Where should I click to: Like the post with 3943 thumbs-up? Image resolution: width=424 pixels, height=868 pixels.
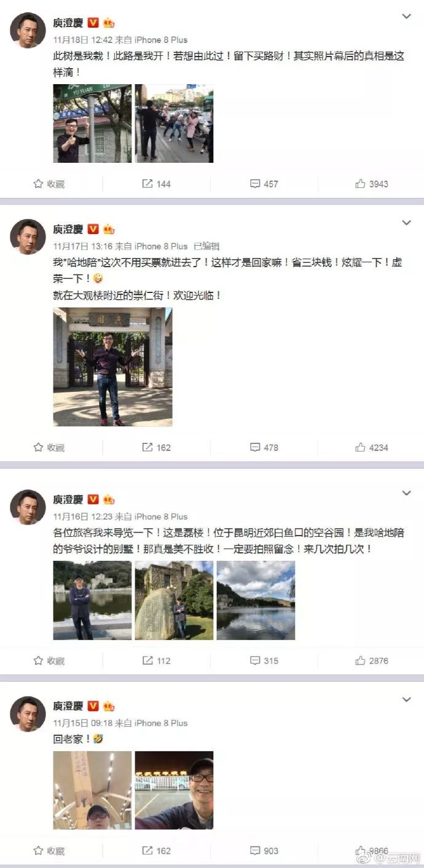pos(372,184)
